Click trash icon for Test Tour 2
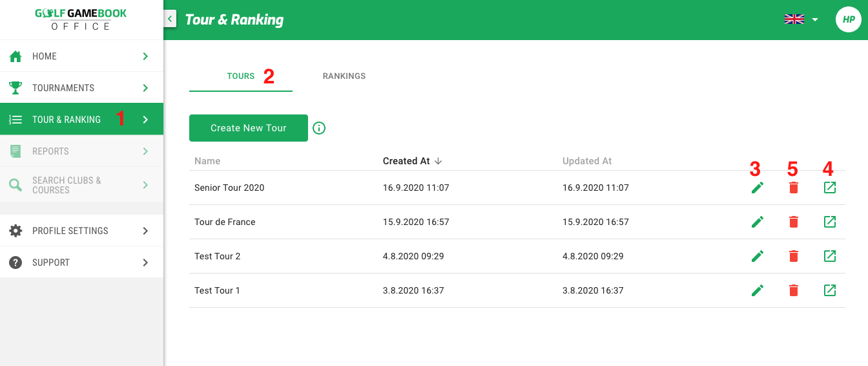This screenshot has height=366, width=868. 794,256
